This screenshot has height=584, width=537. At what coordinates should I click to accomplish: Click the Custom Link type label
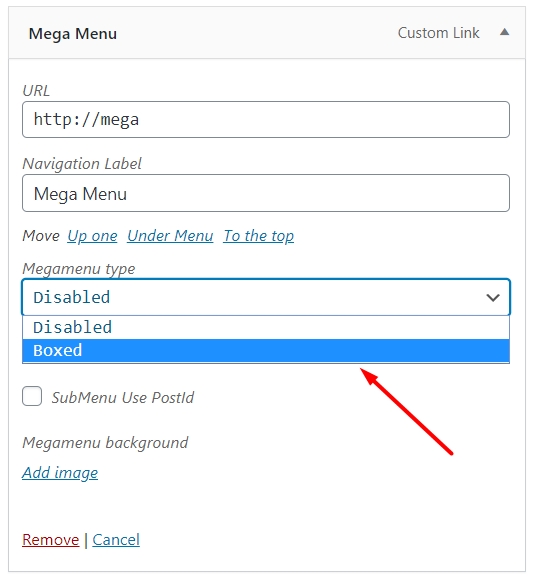[x=438, y=33]
